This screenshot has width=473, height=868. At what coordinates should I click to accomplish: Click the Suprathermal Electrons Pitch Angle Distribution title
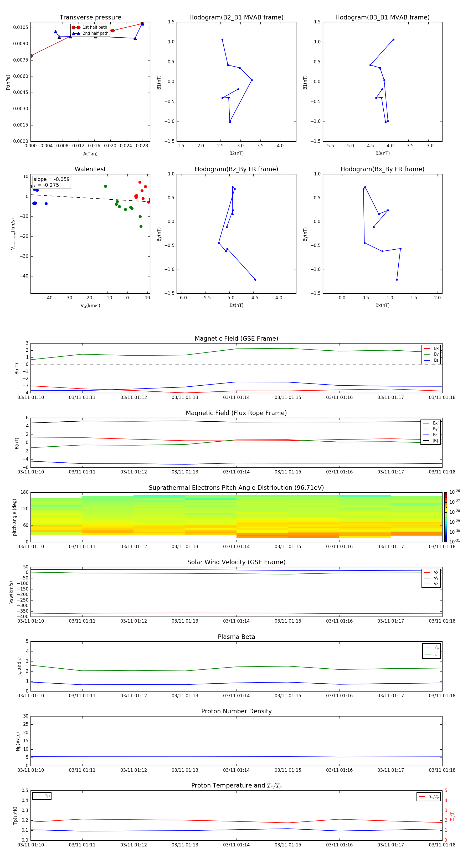pos(236,488)
